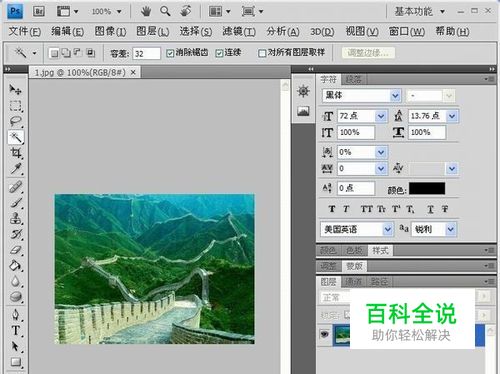The height and width of the screenshot is (374, 500).
Task: Select the Path Selection tool
Action: (15, 346)
